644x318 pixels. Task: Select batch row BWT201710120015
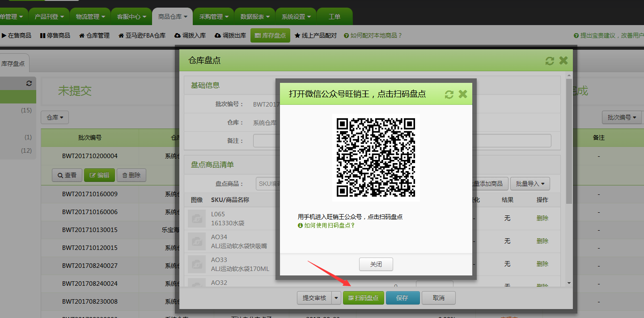(90, 248)
